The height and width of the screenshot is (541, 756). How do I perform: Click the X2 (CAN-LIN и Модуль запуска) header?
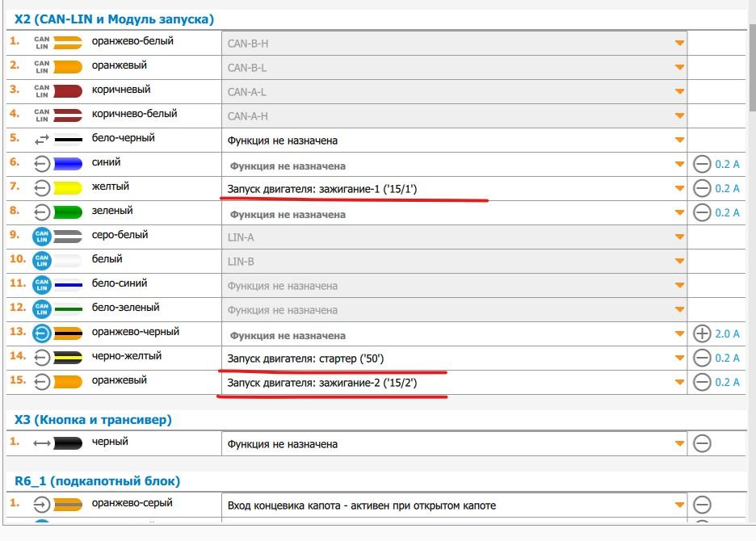[114, 19]
